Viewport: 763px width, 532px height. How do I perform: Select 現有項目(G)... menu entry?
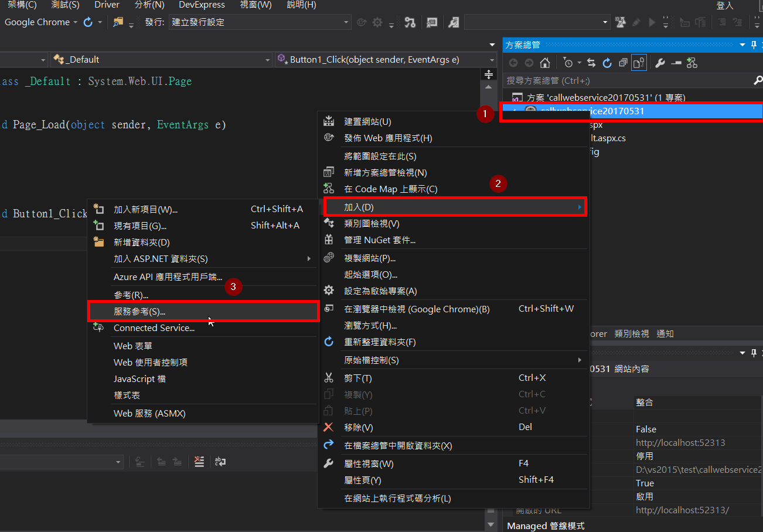click(x=203, y=226)
